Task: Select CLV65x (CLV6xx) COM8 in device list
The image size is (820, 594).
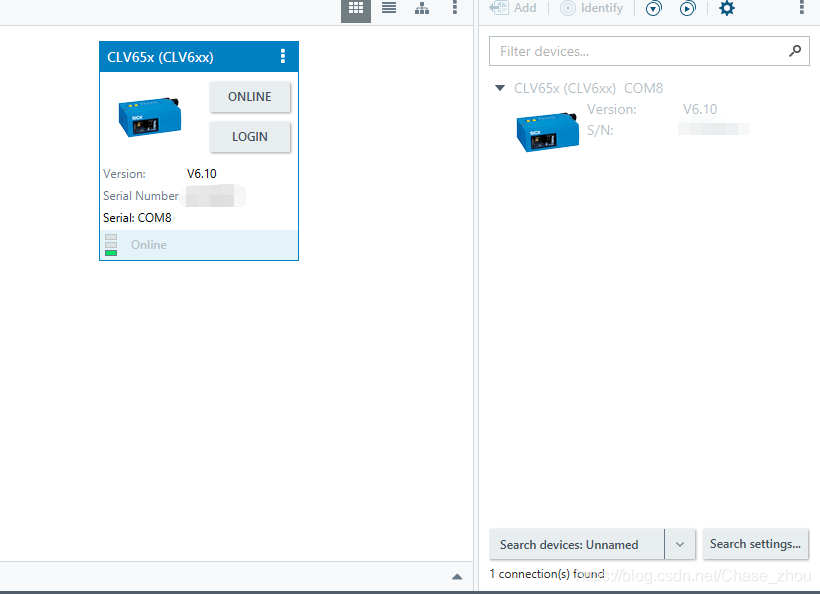Action: coord(588,88)
